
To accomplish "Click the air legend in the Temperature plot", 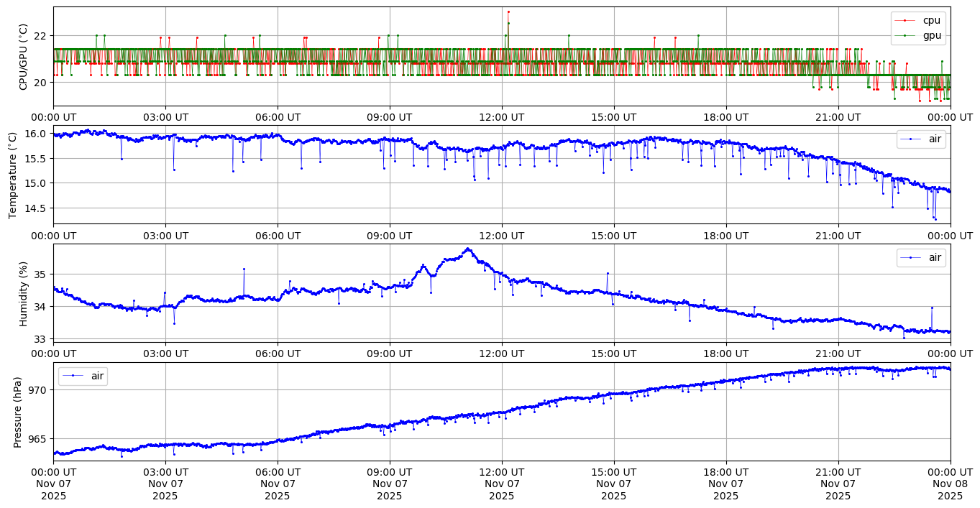I will coord(921,139).
